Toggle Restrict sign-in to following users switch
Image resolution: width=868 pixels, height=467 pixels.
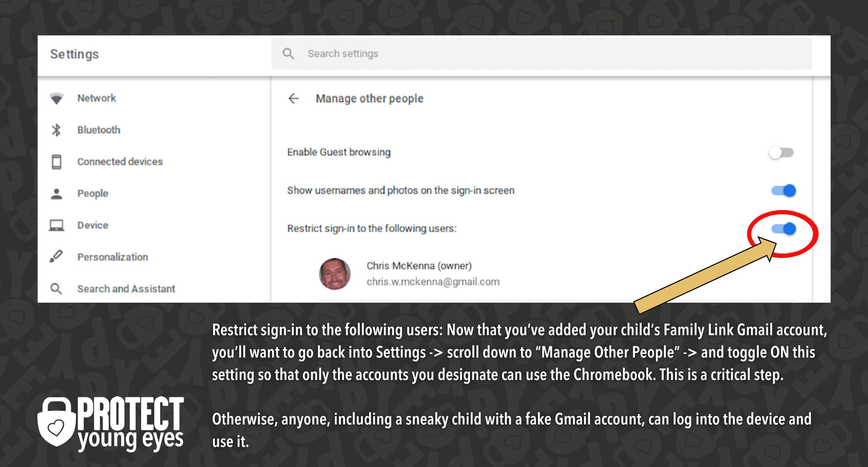click(x=784, y=229)
